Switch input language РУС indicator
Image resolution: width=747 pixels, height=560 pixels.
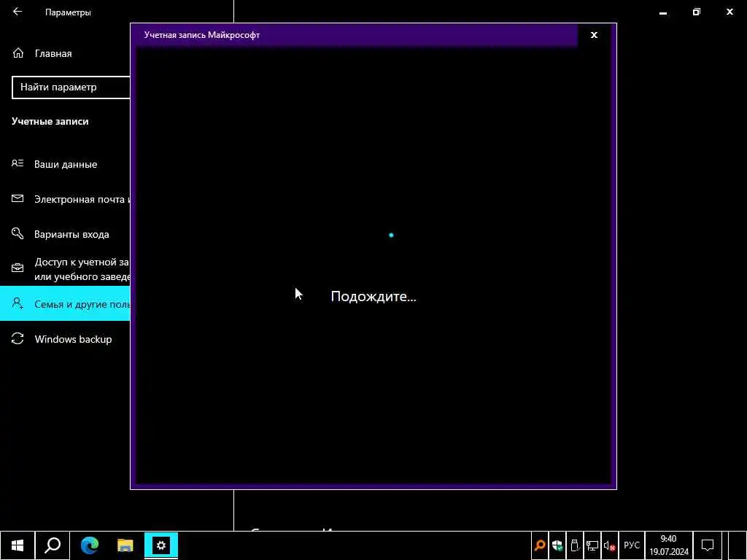coord(632,545)
